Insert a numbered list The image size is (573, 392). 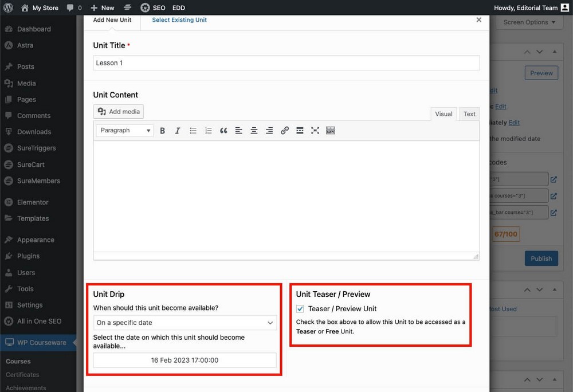pyautogui.click(x=209, y=131)
